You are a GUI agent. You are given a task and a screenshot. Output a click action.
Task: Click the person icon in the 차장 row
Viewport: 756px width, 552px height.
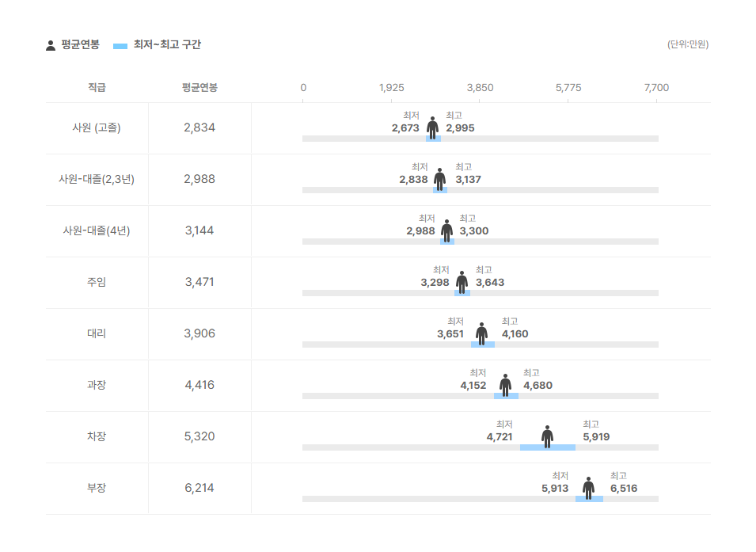click(548, 436)
